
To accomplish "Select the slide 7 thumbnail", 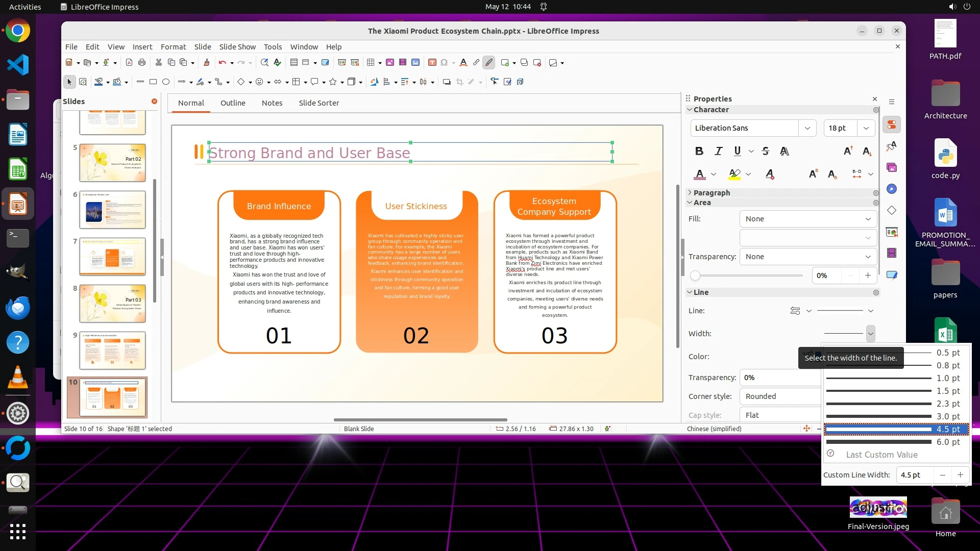I will [112, 257].
